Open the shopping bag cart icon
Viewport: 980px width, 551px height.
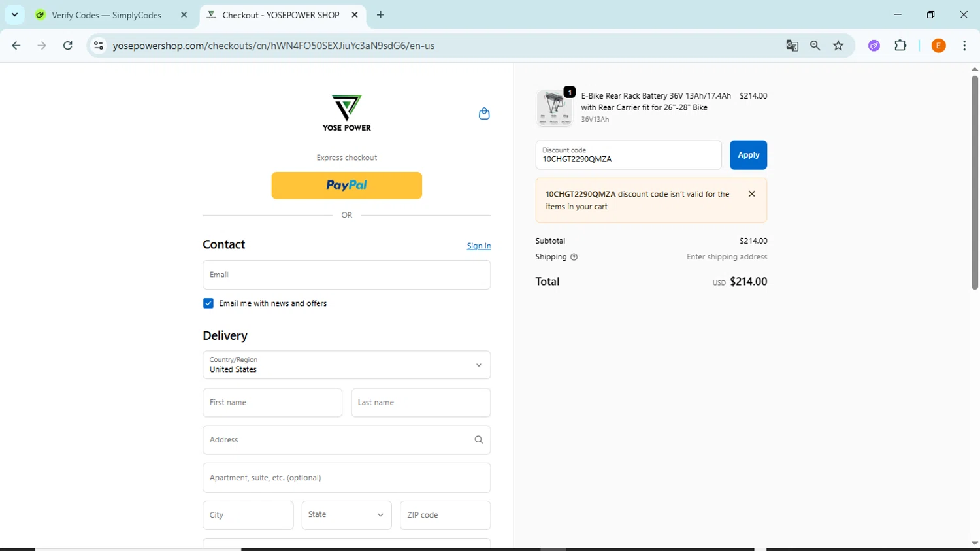coord(484,114)
